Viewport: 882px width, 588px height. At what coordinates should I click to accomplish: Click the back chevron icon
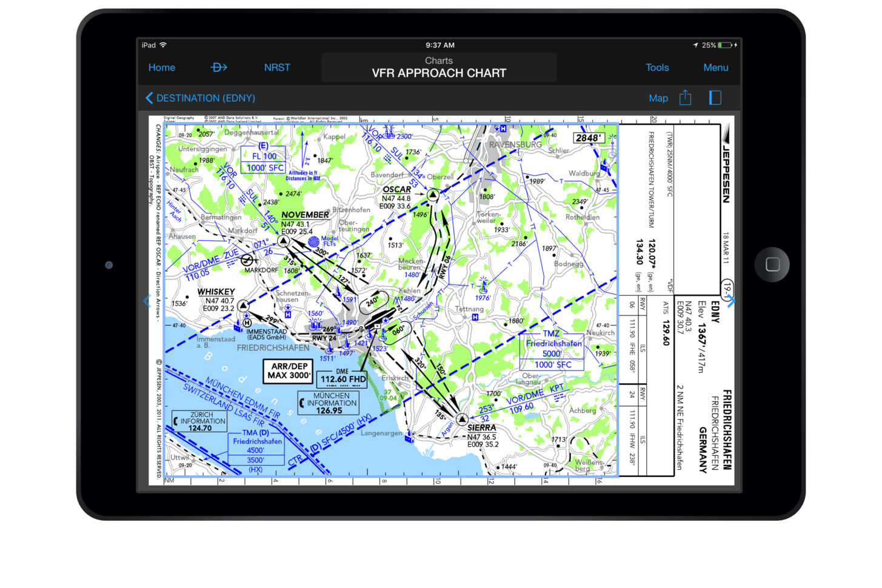(149, 98)
